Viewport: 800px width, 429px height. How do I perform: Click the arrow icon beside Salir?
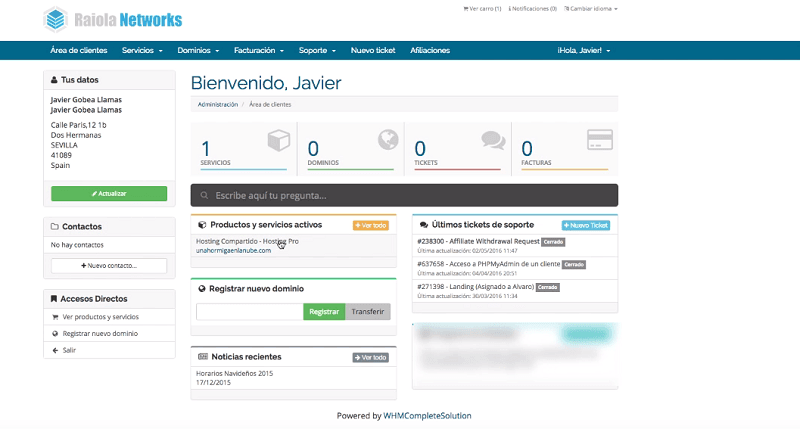click(55, 350)
